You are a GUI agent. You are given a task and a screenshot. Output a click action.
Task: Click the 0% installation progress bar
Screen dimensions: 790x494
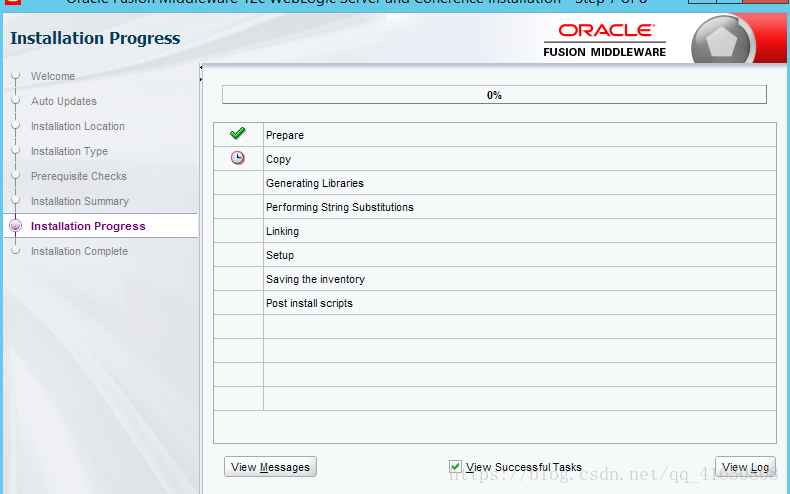494,95
